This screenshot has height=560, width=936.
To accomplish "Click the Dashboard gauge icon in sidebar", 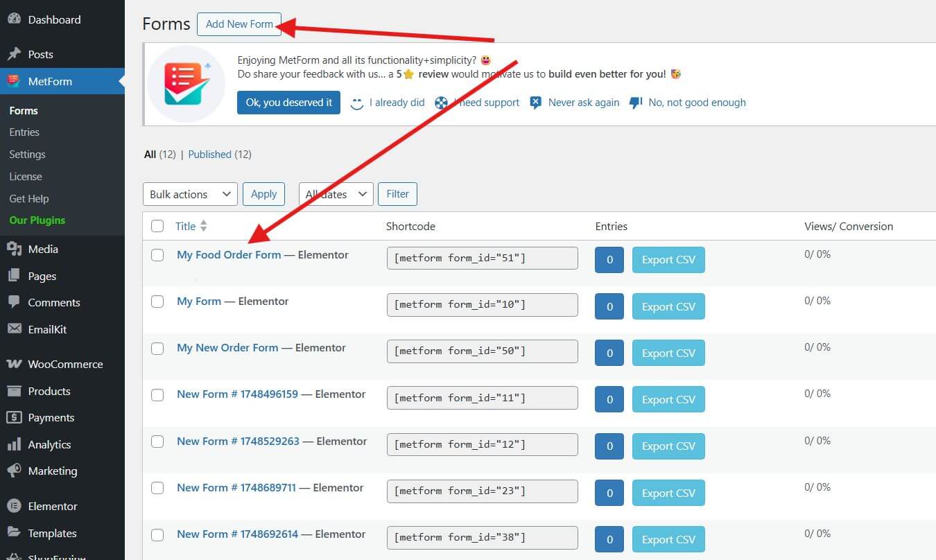I will click(14, 19).
